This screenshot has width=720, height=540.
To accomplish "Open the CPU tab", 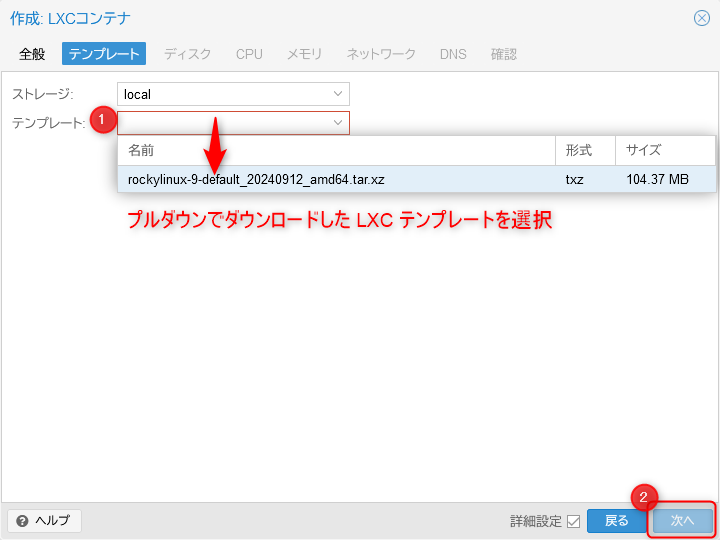I will pyautogui.click(x=249, y=54).
